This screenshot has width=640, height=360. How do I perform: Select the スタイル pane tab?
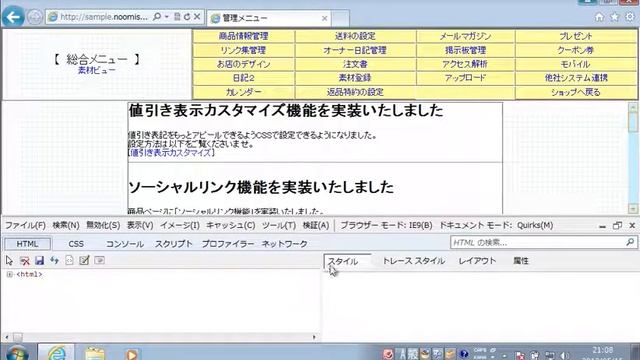pyautogui.click(x=347, y=261)
